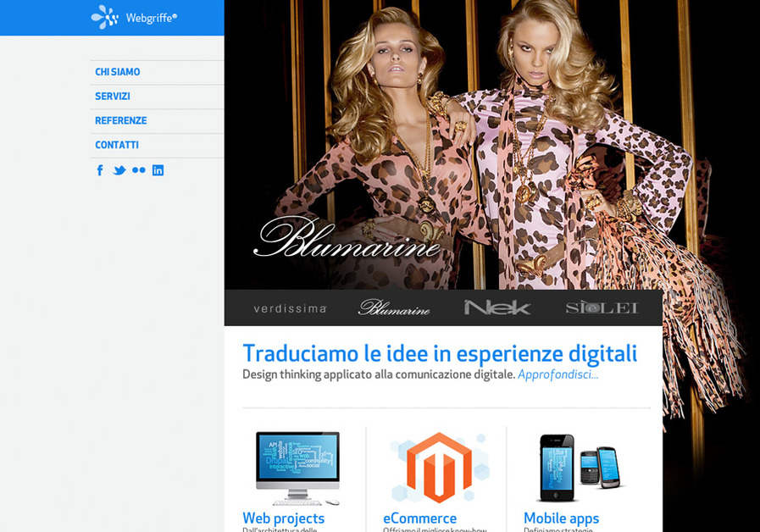This screenshot has height=532, width=760.
Task: Click the iMac Web projects image
Action: (297, 468)
